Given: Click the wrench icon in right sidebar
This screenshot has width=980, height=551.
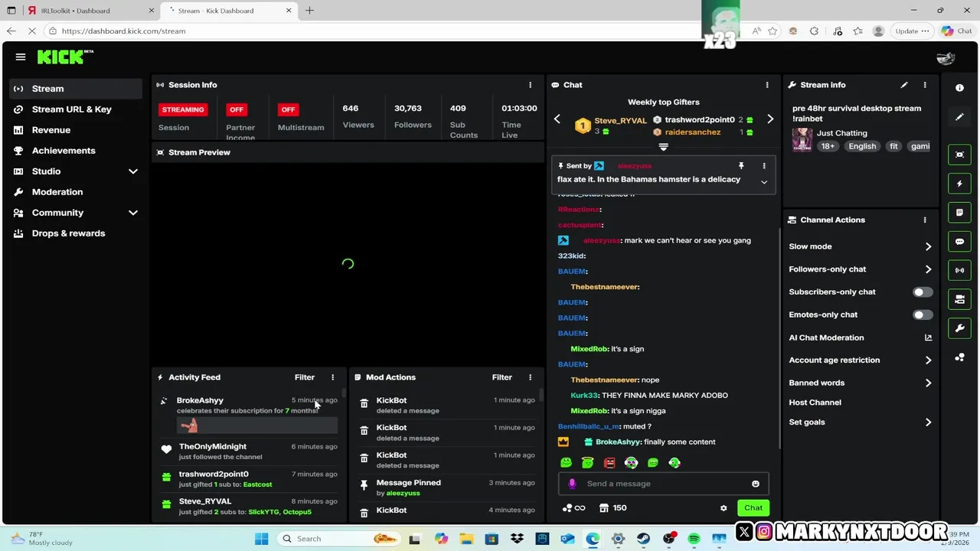Looking at the screenshot, I should (x=959, y=328).
